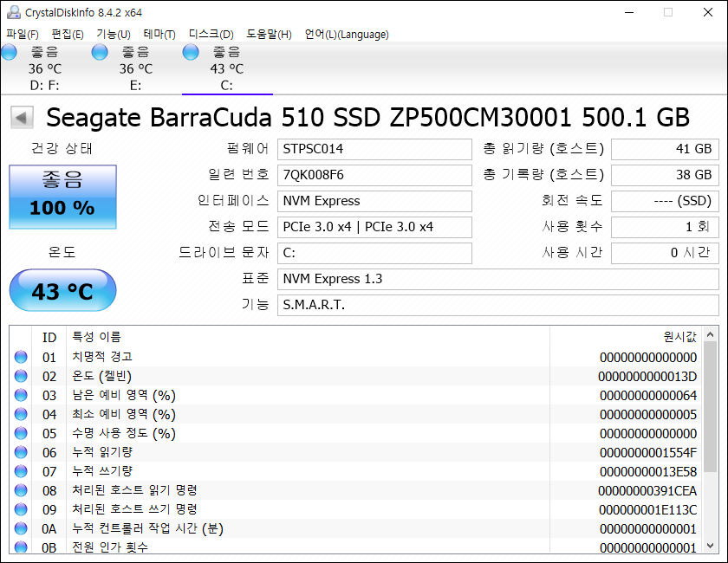Image resolution: width=728 pixels, height=563 pixels.
Task: Click the status orb of attribute 05
Action: coord(21,433)
